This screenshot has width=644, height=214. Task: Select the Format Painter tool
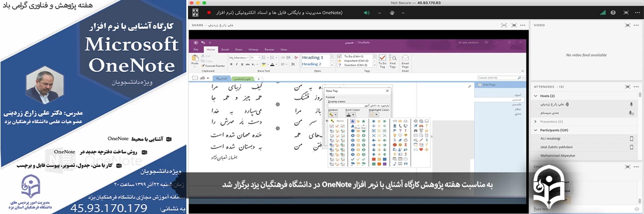(214, 65)
